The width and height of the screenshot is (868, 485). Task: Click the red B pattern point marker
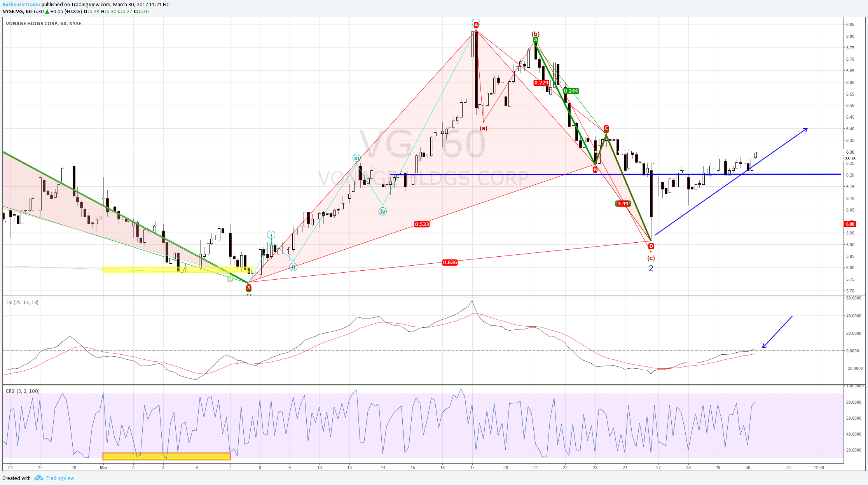tap(595, 170)
